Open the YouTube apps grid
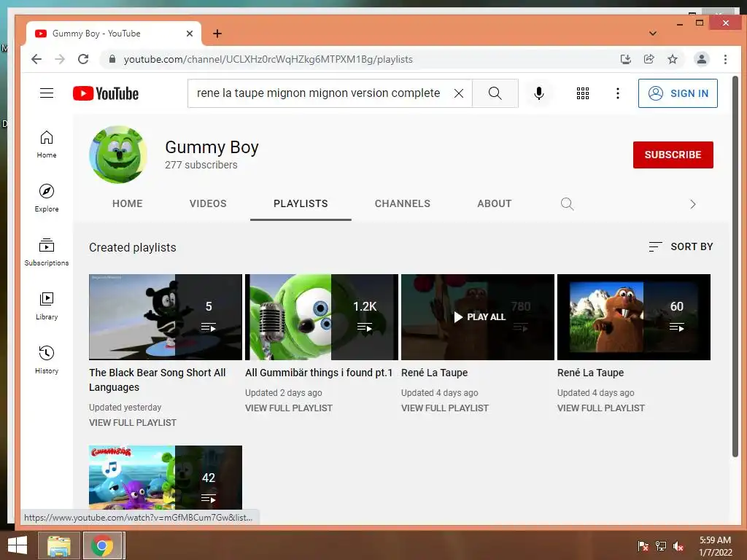 [x=583, y=93]
